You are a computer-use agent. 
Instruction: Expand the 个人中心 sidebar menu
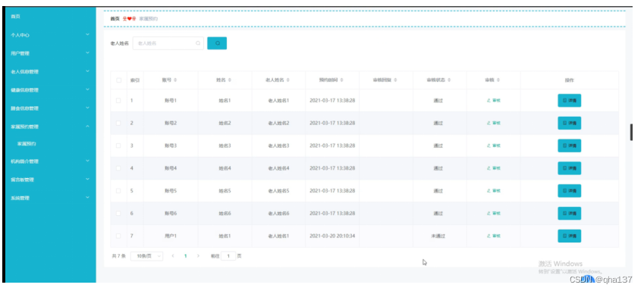pyautogui.click(x=50, y=36)
